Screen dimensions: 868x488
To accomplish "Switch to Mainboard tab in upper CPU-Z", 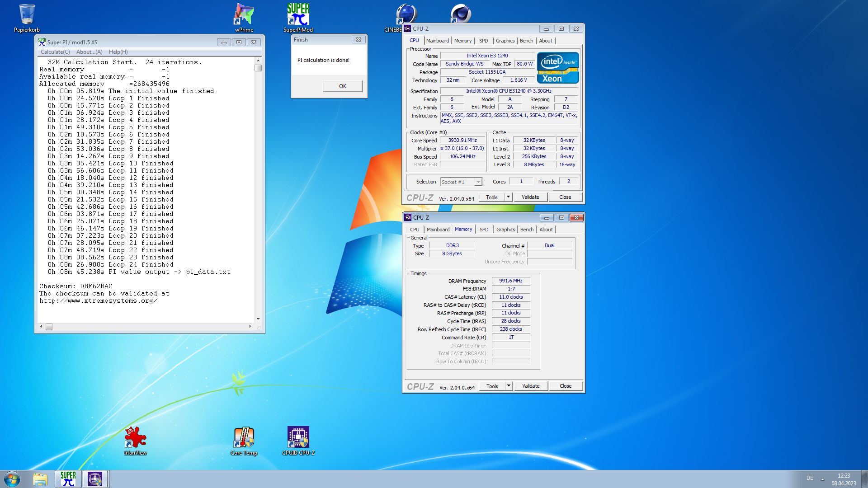I will (x=438, y=41).
